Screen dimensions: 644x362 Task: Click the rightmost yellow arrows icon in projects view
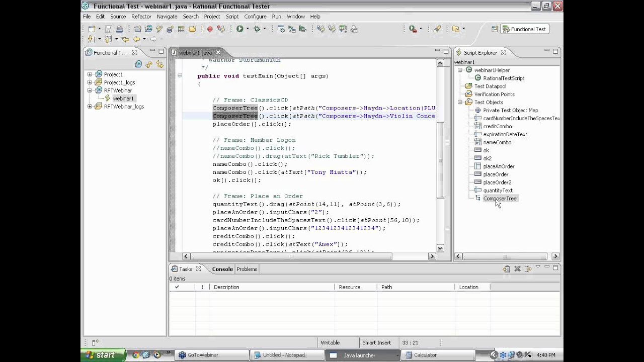coord(159,64)
